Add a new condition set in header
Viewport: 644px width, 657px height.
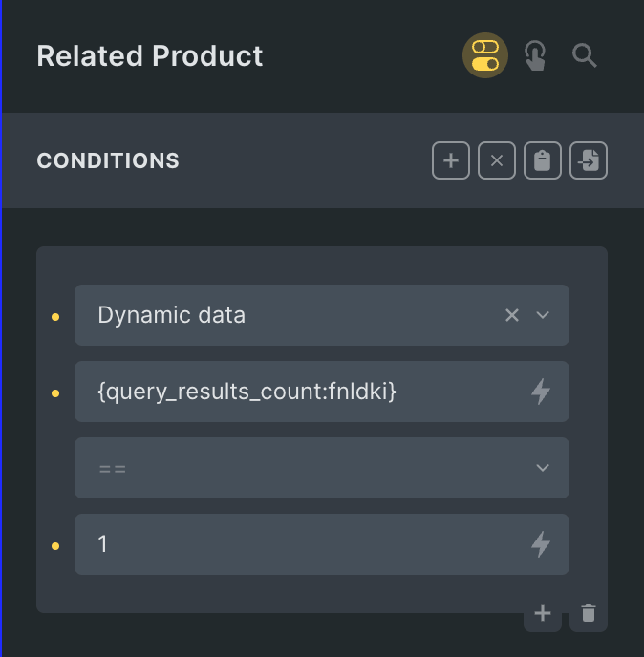click(x=451, y=160)
